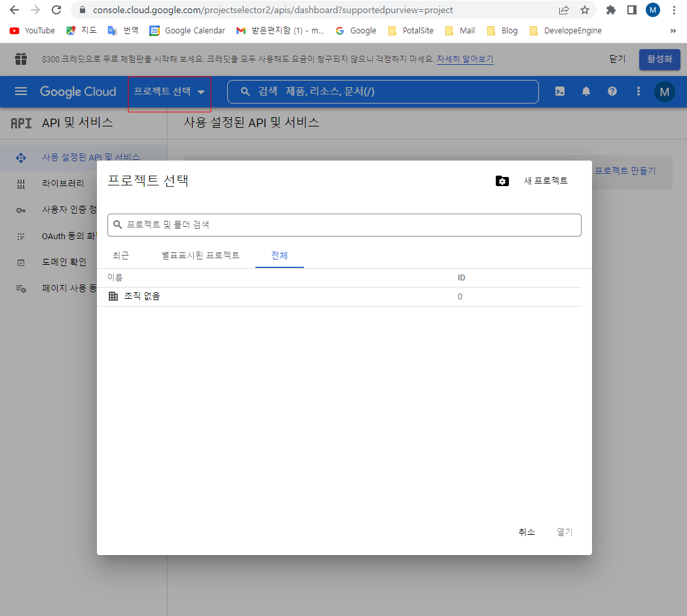Open Chrome's three-dot menu
This screenshot has height=616, width=687.
[674, 10]
